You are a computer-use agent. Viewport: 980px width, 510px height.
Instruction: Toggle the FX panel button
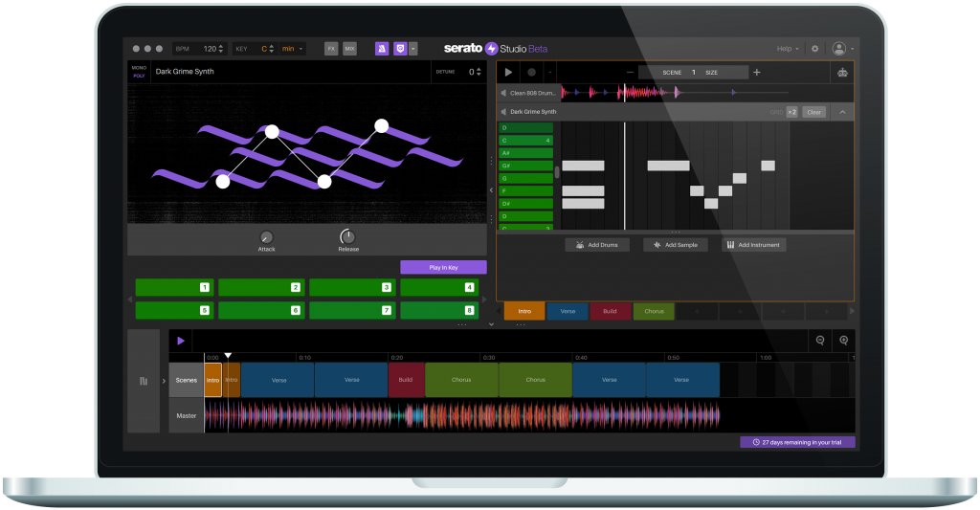tap(331, 48)
